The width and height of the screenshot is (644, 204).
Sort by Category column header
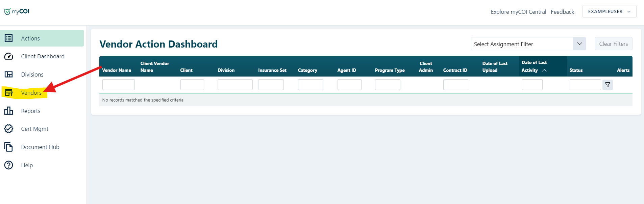pyautogui.click(x=307, y=70)
